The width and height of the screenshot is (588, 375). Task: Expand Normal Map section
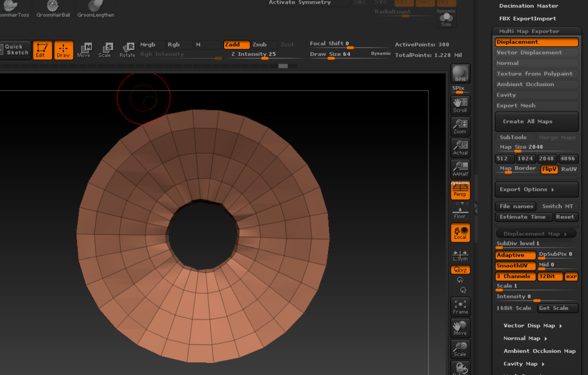pos(525,339)
